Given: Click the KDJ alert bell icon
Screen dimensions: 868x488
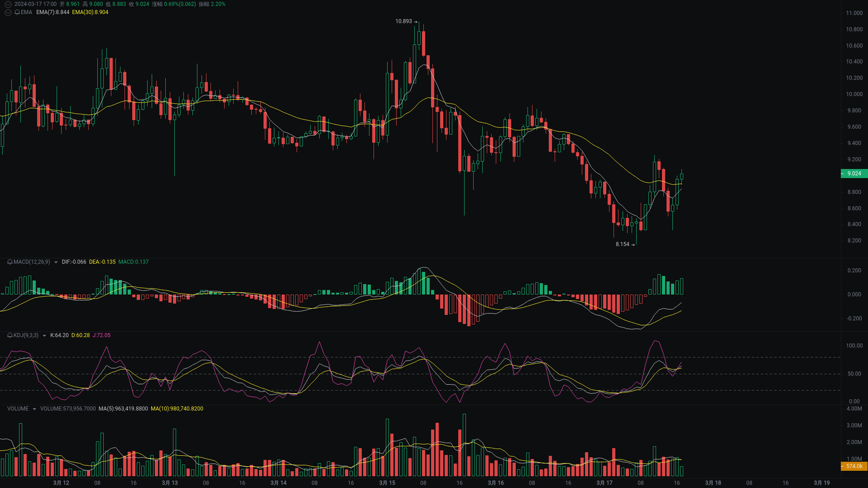Looking at the screenshot, I should pyautogui.click(x=10, y=336).
